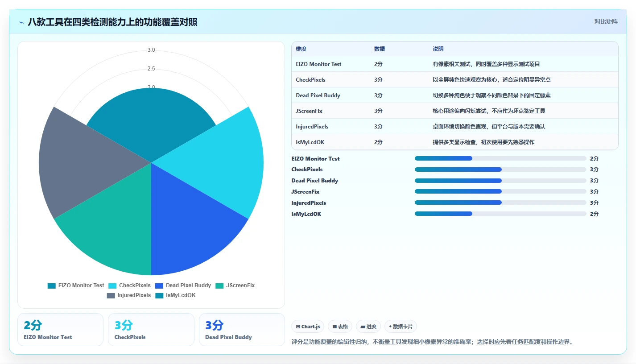Click JScreenFix label in progress list
The width and height of the screenshot is (636, 364).
(x=306, y=191)
